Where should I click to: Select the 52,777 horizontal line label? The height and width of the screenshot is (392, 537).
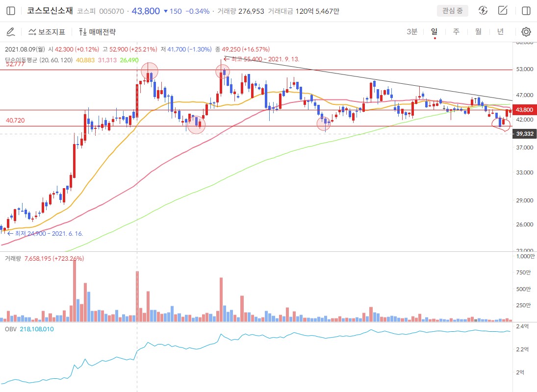point(15,64)
